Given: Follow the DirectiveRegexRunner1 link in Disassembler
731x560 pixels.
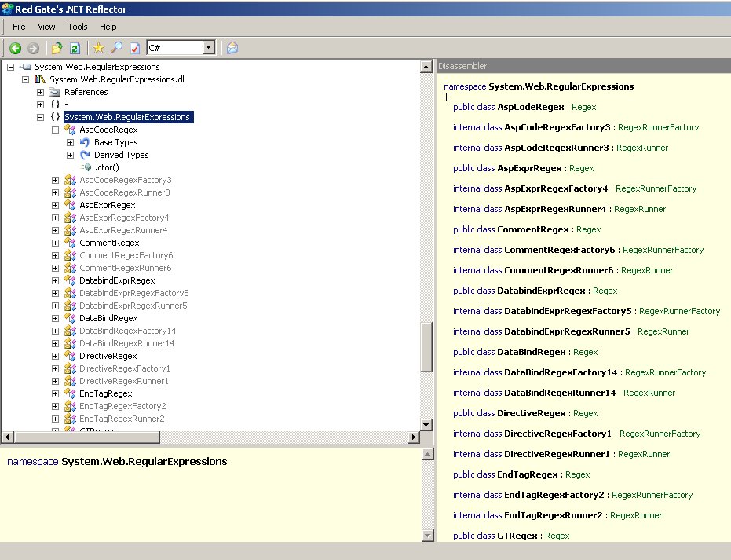Looking at the screenshot, I should click(x=557, y=454).
